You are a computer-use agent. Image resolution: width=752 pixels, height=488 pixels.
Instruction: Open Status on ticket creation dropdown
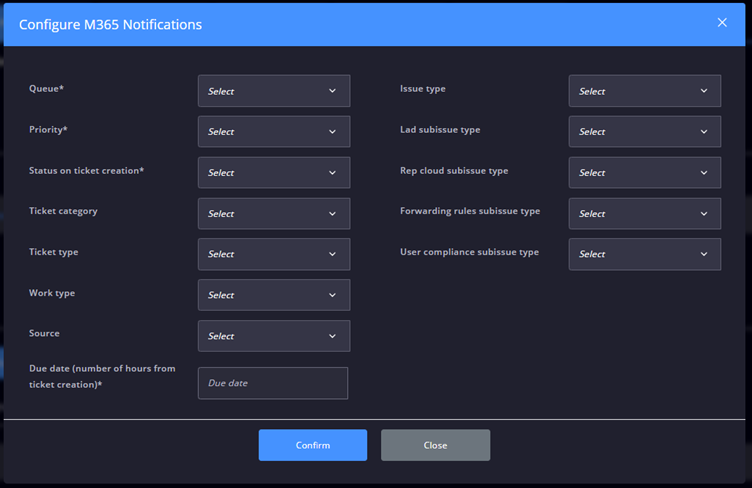[x=274, y=173]
